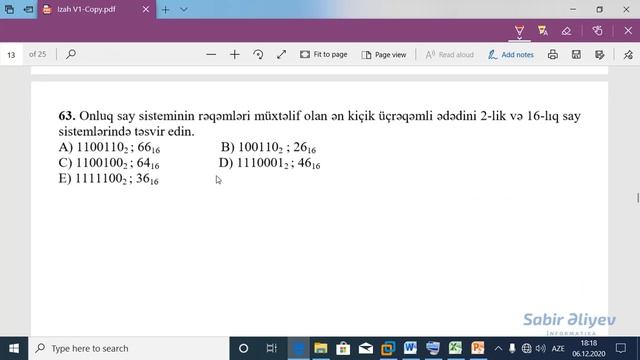Screen dimensions: 640x360
Task: Close the annotation toolbar
Action: point(628,31)
